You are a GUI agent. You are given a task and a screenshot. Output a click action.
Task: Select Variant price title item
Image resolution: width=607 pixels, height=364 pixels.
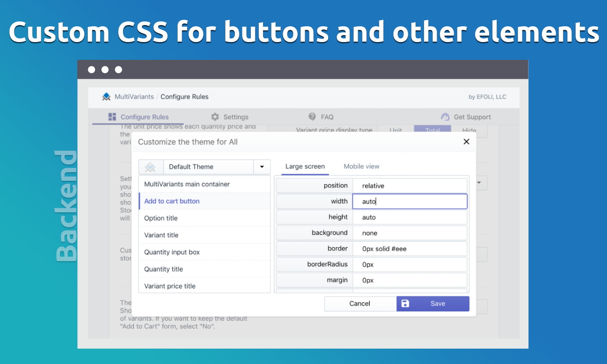[204, 286]
